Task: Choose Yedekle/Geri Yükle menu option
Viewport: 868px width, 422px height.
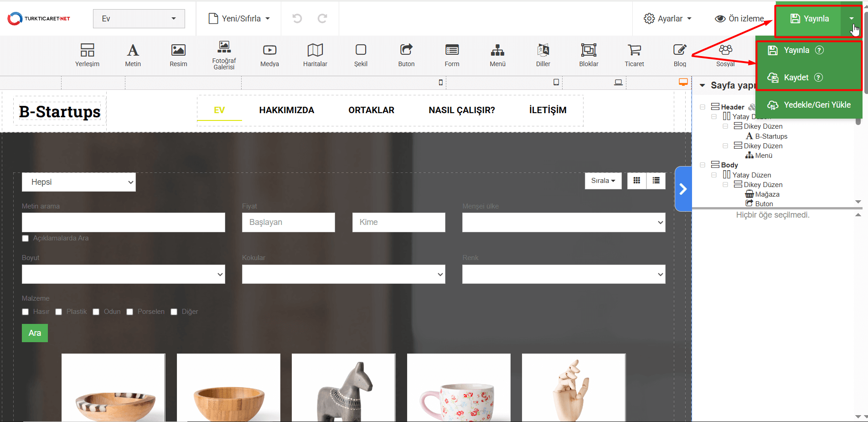Action: click(817, 105)
